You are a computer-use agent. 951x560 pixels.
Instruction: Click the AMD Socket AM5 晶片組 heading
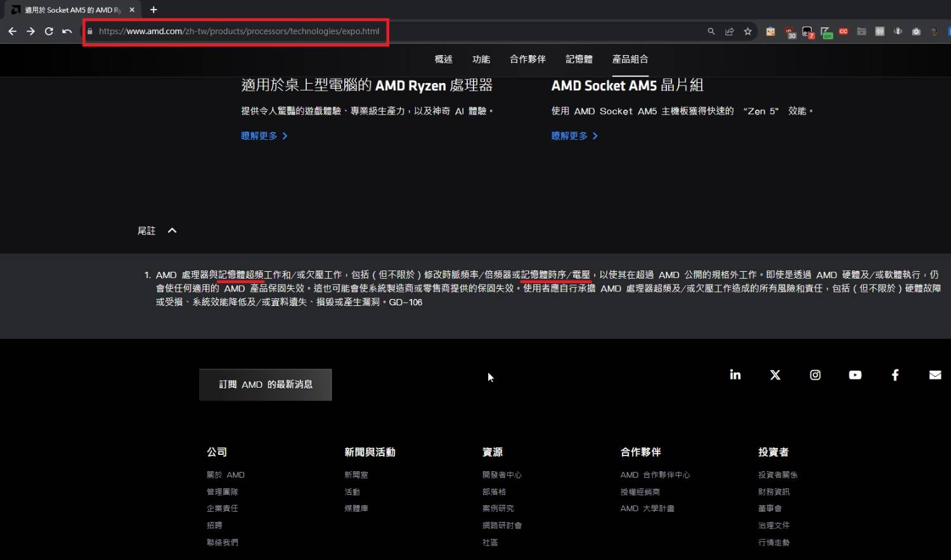click(627, 85)
